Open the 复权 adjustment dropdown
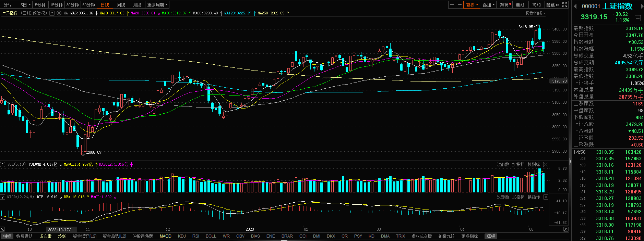Image resolution: width=644 pixels, height=241 pixels. coord(472,5)
